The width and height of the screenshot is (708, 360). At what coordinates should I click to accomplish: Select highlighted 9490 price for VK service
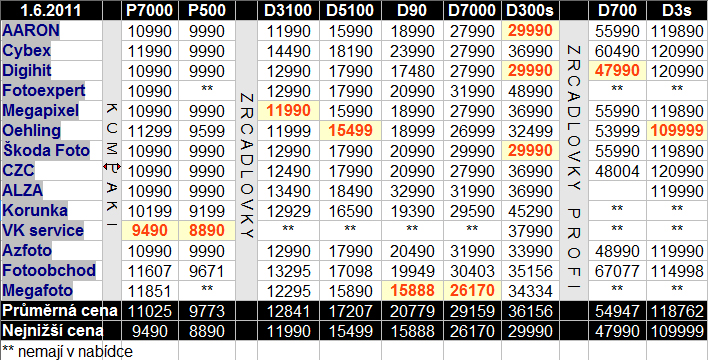[149, 230]
